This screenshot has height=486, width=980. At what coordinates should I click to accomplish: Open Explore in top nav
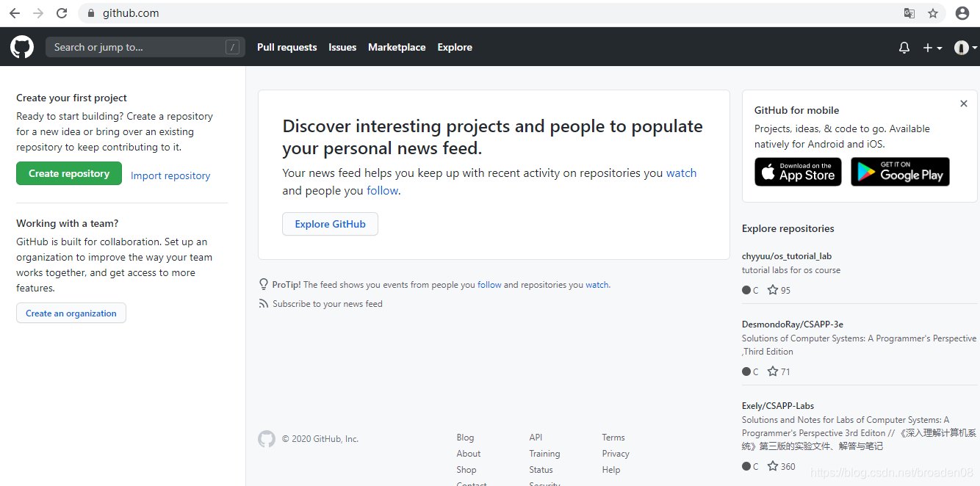(x=455, y=47)
